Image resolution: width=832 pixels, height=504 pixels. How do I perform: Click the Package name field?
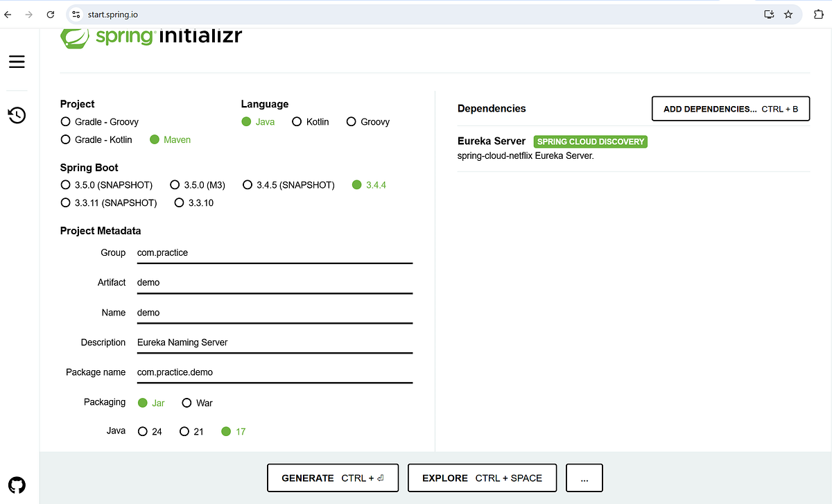pyautogui.click(x=275, y=372)
